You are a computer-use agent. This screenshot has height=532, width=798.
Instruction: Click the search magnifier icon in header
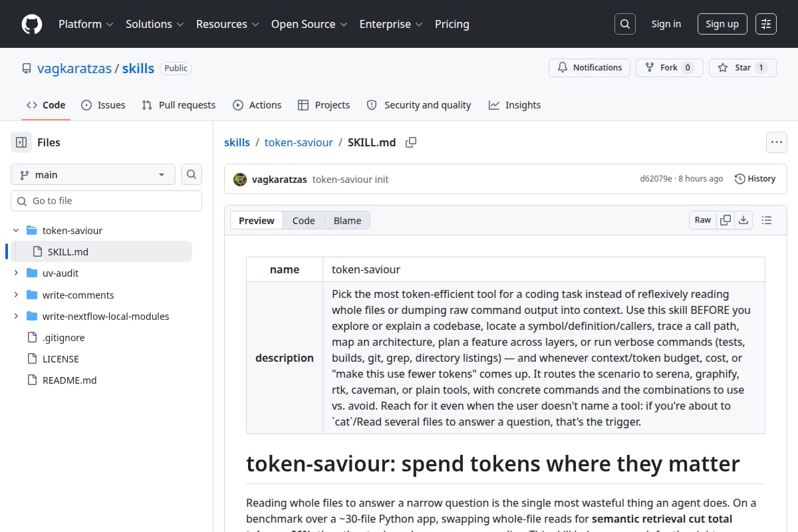pyautogui.click(x=624, y=24)
